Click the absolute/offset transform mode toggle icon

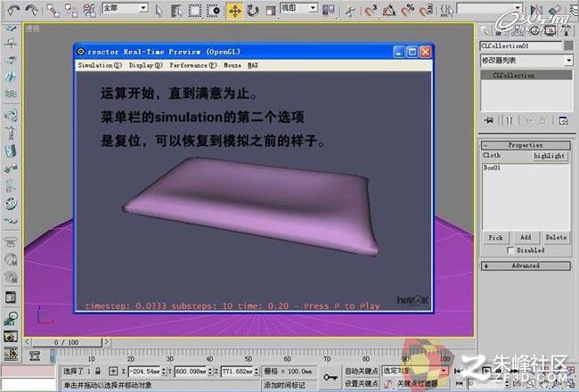pyautogui.click(x=113, y=371)
